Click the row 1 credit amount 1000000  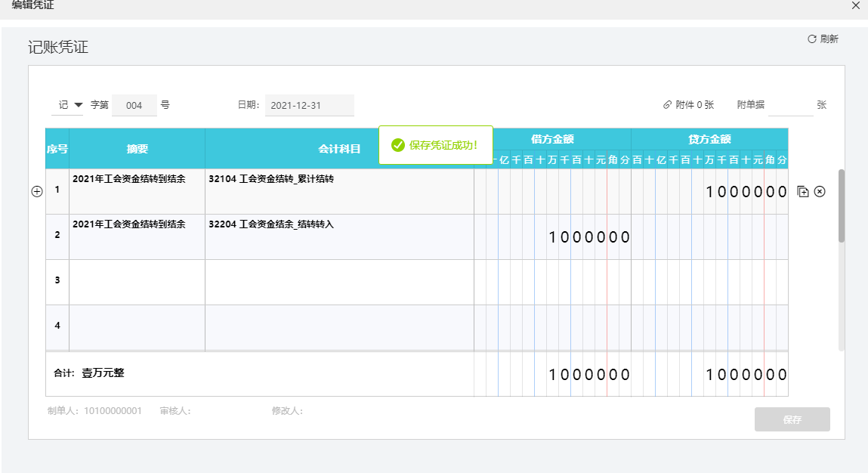click(x=746, y=192)
